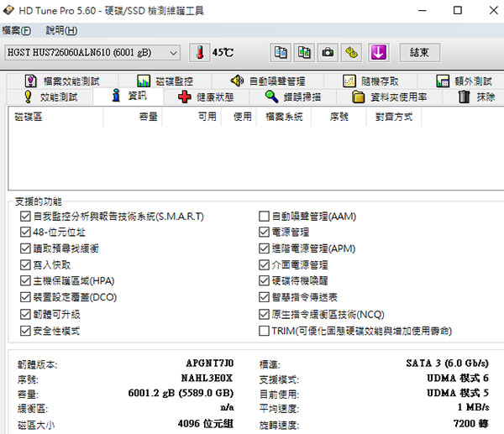Click the copy screenshot to clipboard icon
Viewport: 504px width, 434px height.
(x=304, y=52)
